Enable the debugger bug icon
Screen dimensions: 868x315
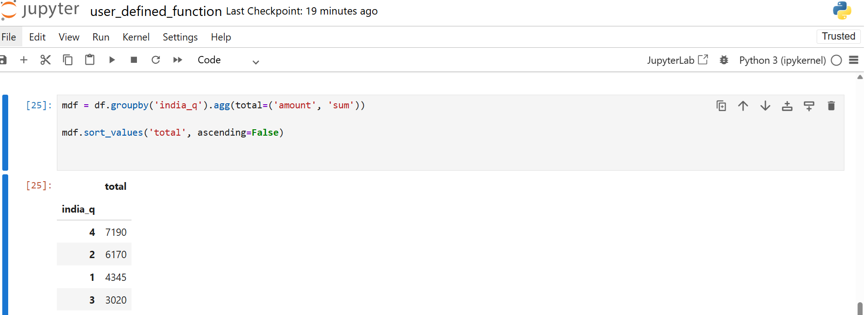(724, 60)
